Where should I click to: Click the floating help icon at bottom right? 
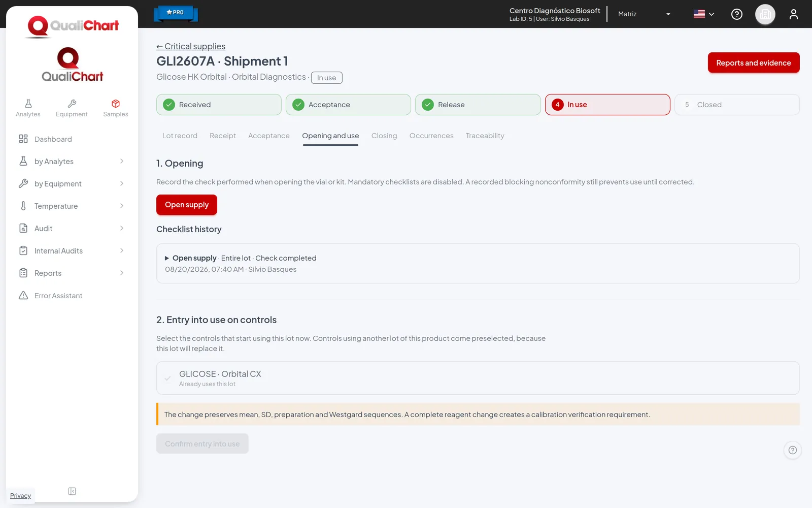click(793, 450)
